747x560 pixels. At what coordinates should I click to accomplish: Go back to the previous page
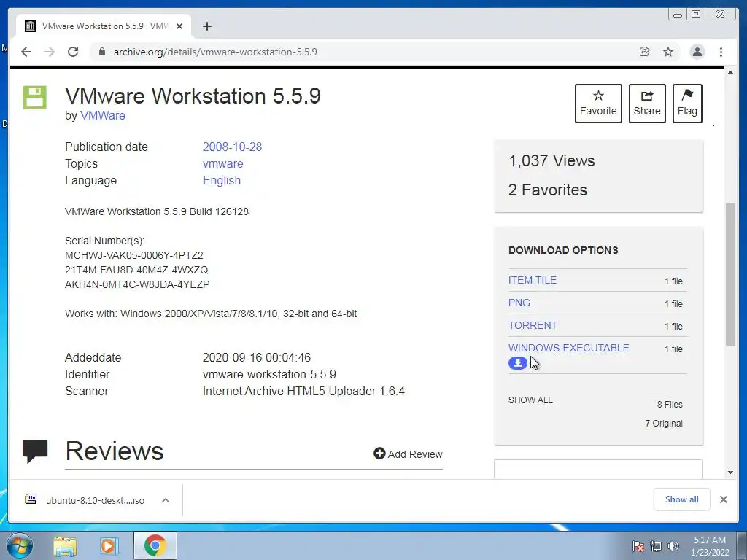pos(26,52)
